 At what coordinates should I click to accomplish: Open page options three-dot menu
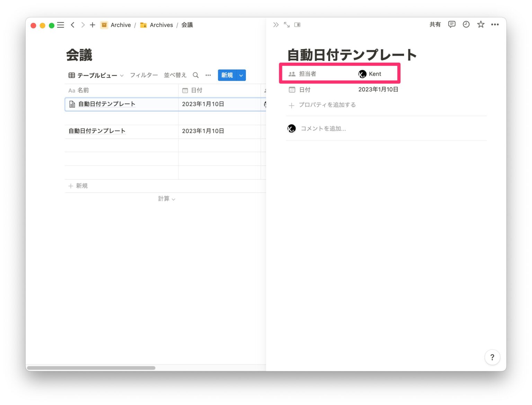pos(495,24)
